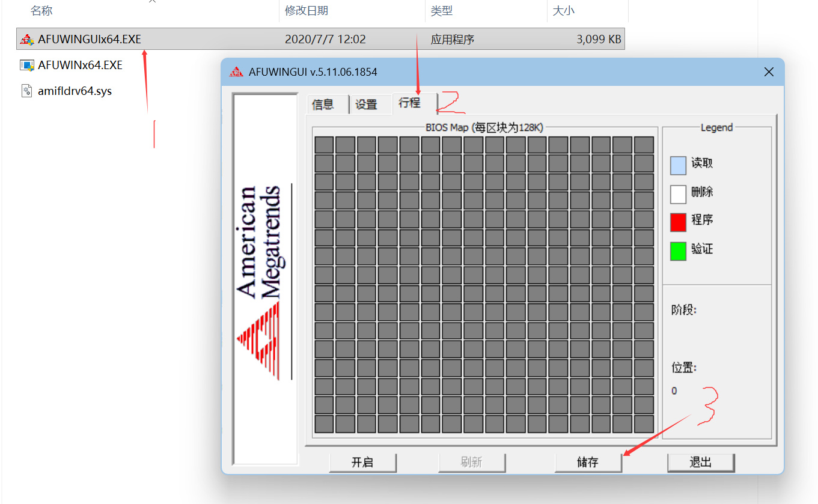Click the 验证 legend label
This screenshot has width=818, height=504.
click(x=702, y=249)
